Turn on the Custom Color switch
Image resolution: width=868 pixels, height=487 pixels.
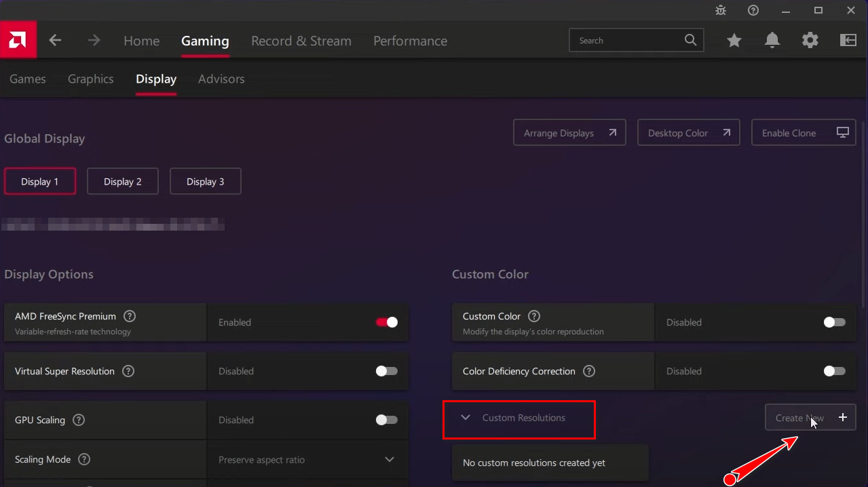point(834,322)
